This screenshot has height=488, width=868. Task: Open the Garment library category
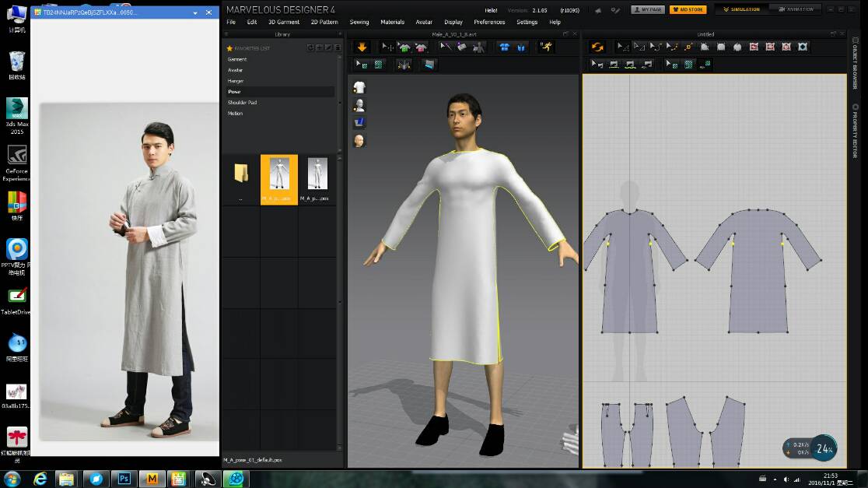[237, 59]
